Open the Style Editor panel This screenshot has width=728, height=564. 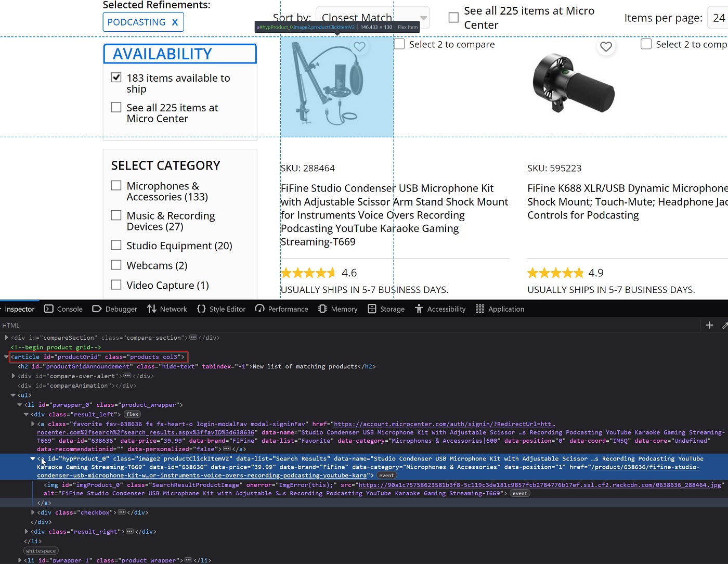[x=221, y=309]
